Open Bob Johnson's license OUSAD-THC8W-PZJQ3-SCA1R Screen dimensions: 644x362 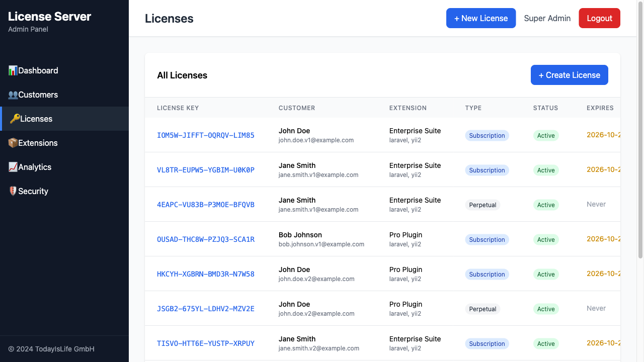pos(205,239)
